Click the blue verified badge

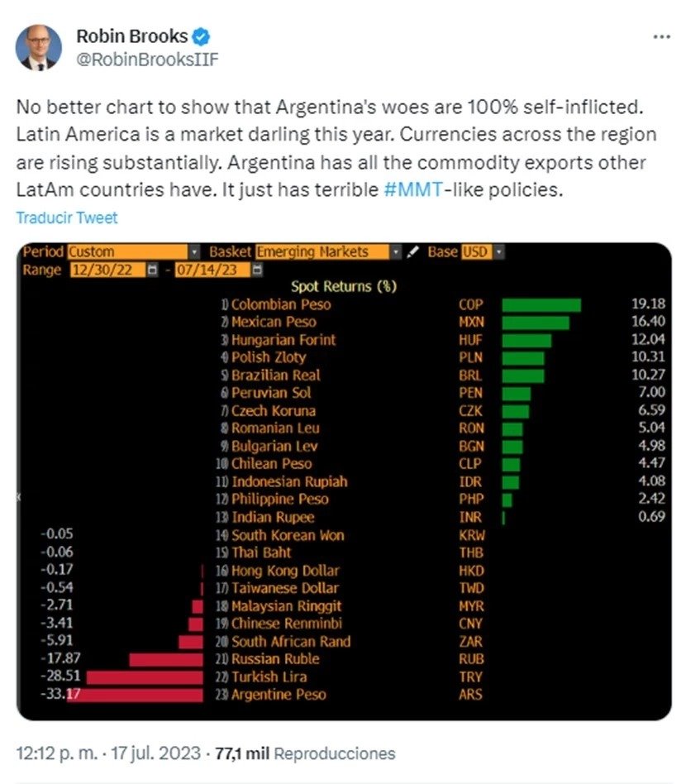point(202,37)
